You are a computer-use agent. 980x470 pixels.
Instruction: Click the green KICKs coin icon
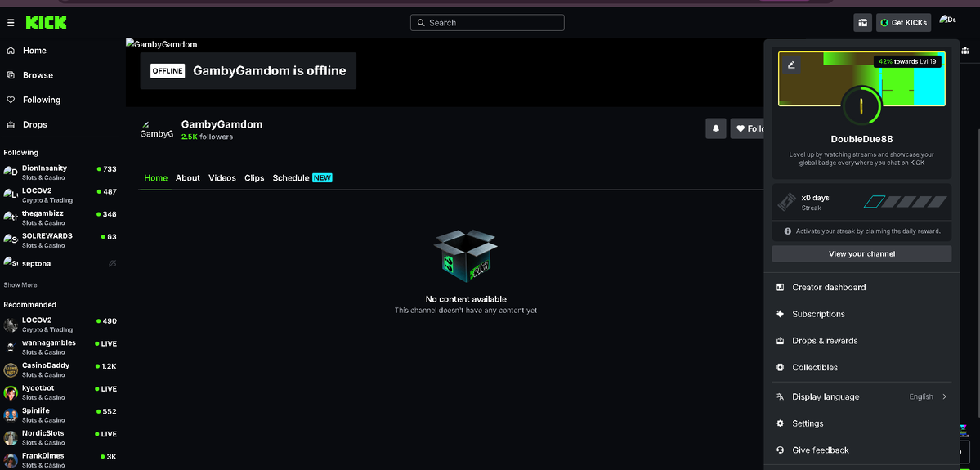(884, 23)
